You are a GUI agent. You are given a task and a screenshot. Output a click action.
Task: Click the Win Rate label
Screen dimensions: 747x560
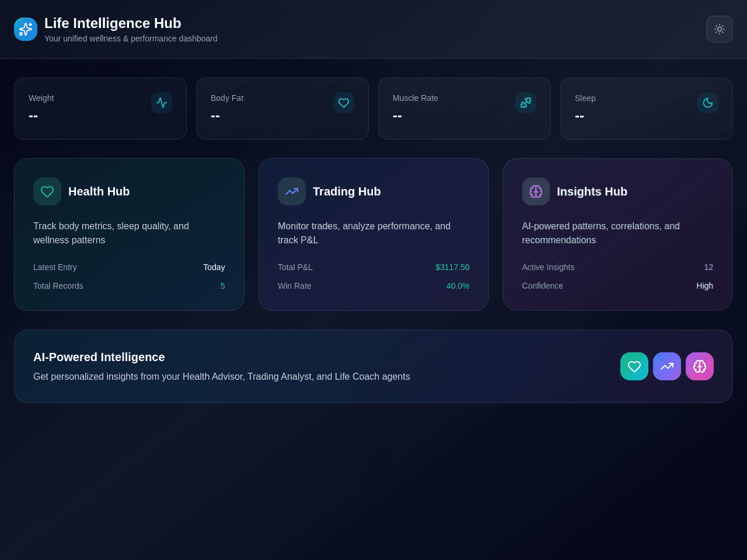pyautogui.click(x=294, y=286)
